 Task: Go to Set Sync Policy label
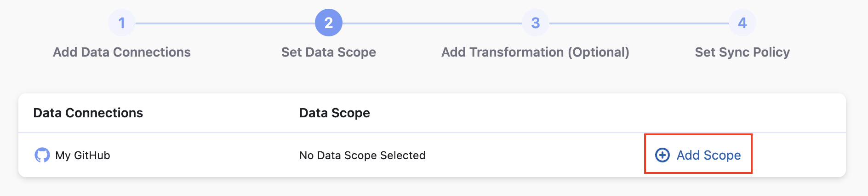pos(742,52)
